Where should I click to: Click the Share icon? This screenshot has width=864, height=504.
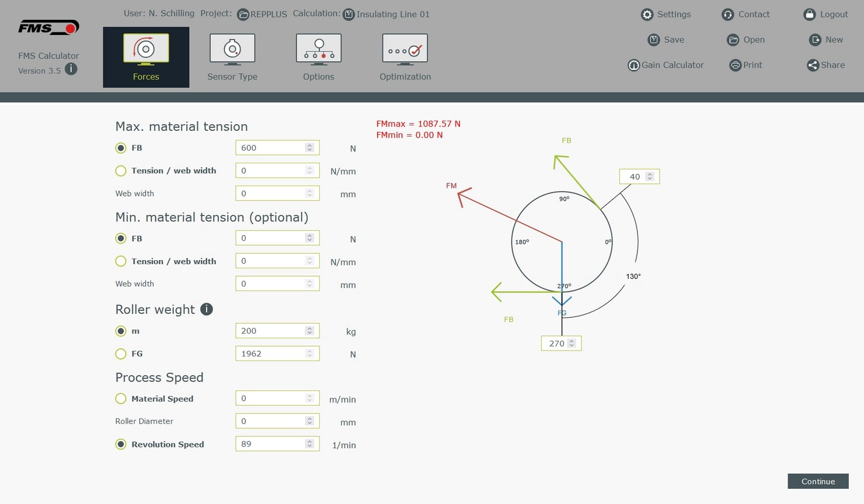(x=813, y=65)
